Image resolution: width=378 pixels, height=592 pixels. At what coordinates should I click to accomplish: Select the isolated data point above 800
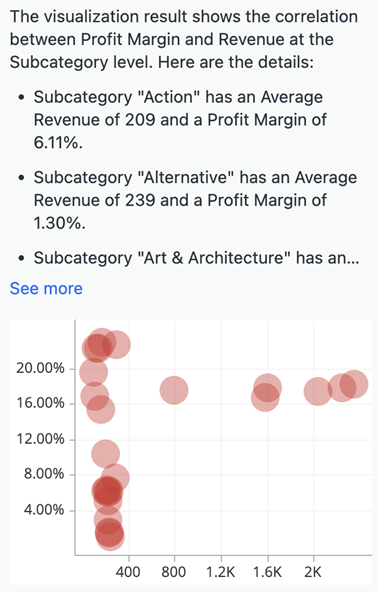tap(174, 390)
